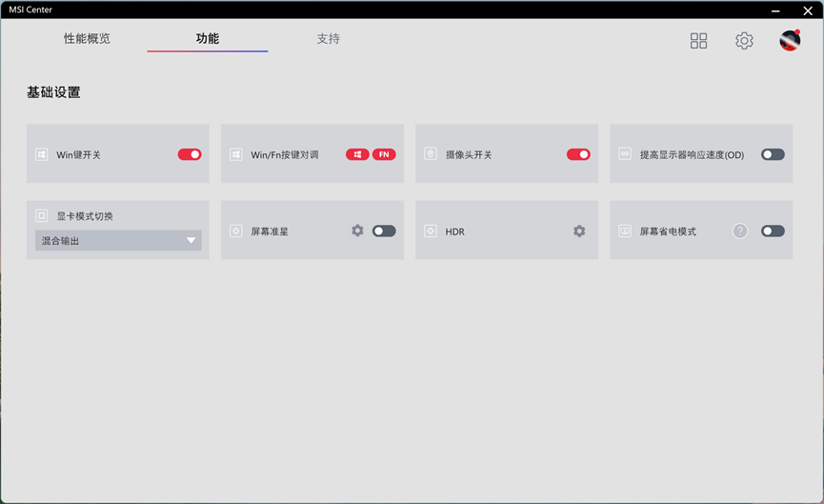Switch to the 支持 tab
The image size is (824, 504).
(328, 39)
